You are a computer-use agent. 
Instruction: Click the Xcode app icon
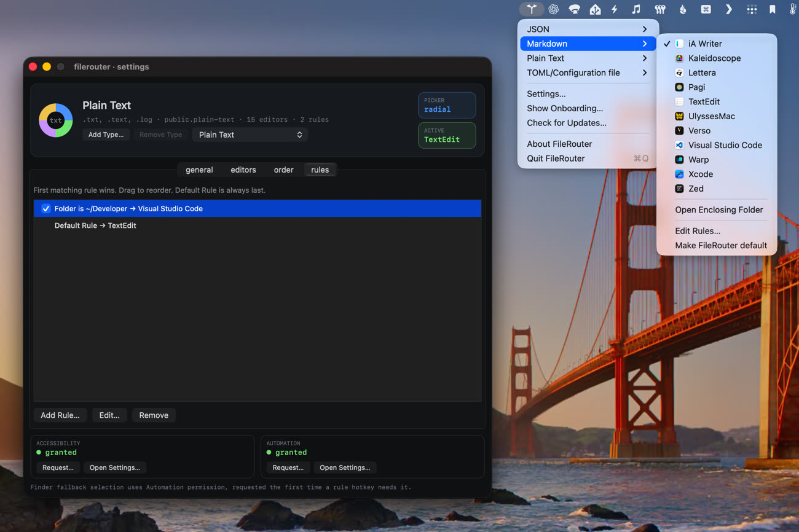679,174
